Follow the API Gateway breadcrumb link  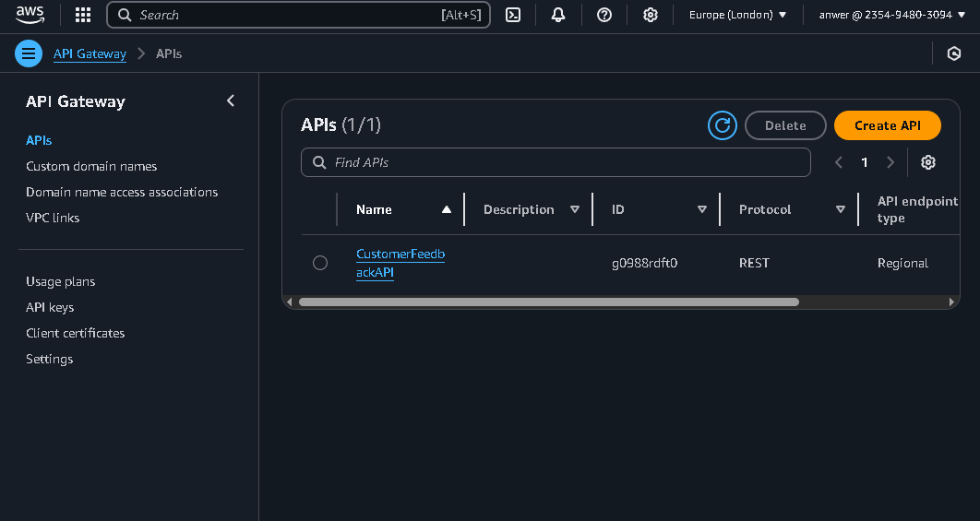pyautogui.click(x=90, y=53)
